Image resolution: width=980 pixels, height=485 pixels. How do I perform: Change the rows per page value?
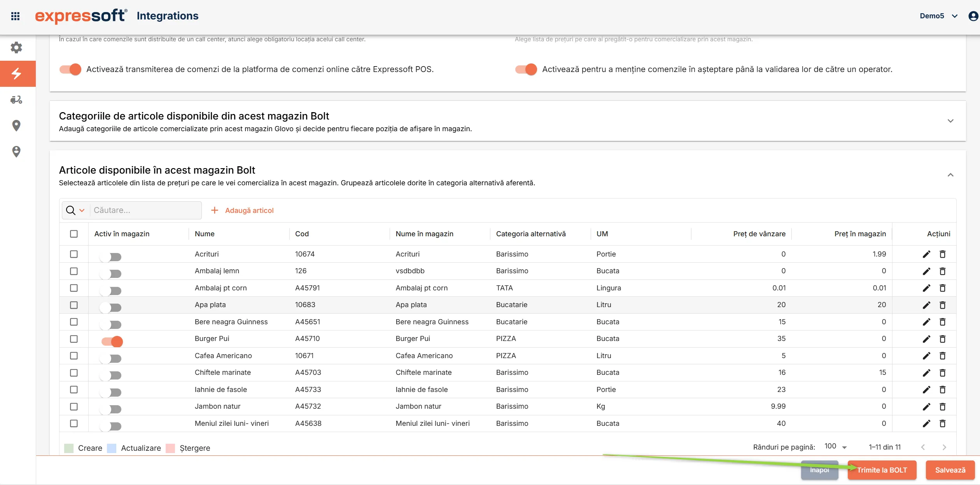(835, 447)
